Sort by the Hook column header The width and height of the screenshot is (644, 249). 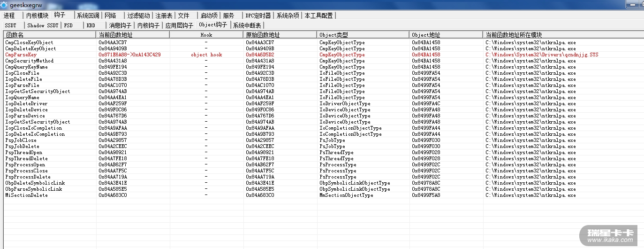click(206, 35)
